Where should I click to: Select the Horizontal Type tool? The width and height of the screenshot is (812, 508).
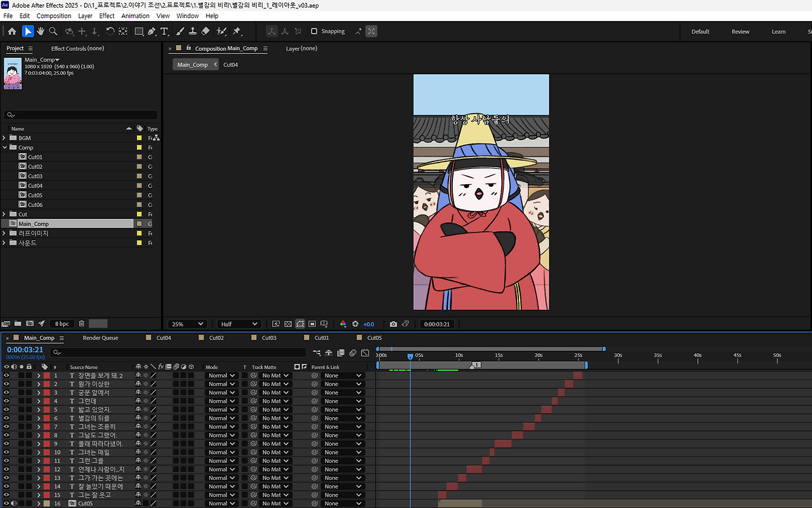(164, 31)
